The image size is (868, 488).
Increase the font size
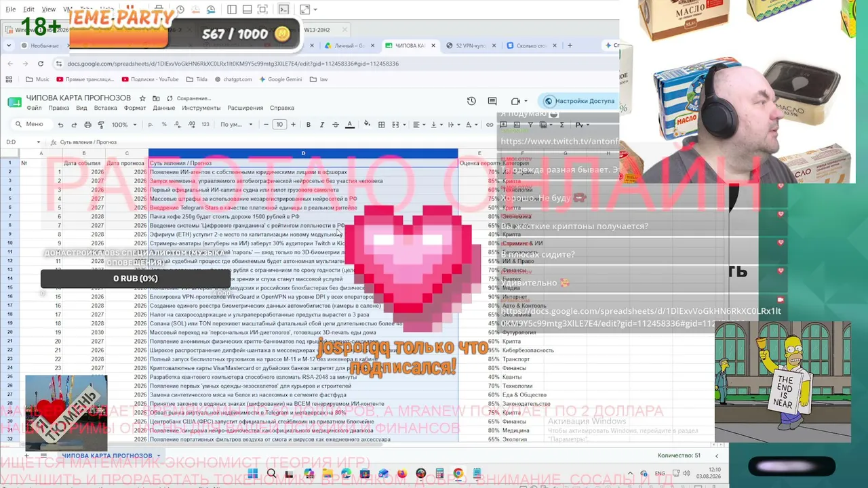coord(293,125)
